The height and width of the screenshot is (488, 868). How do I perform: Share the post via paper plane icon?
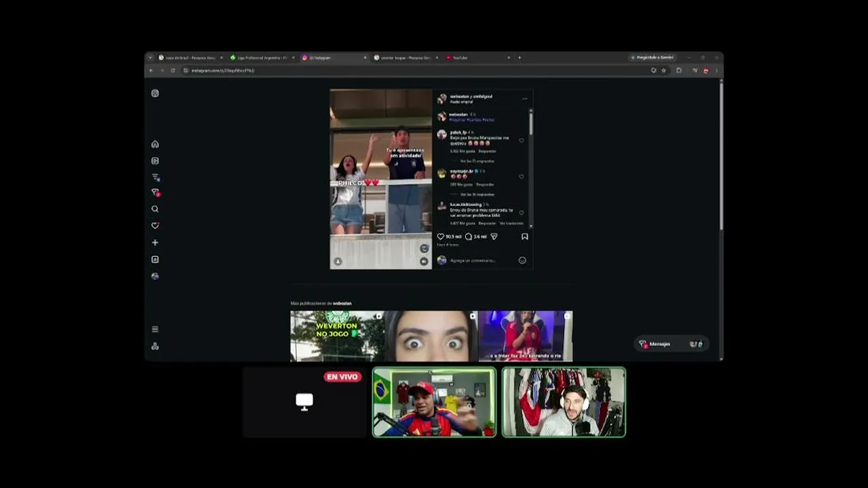point(494,237)
